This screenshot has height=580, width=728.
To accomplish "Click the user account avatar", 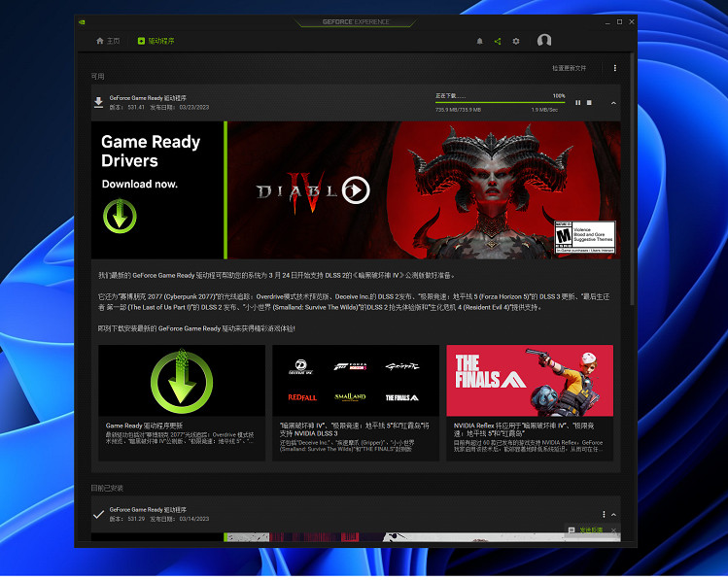I will coord(544,41).
